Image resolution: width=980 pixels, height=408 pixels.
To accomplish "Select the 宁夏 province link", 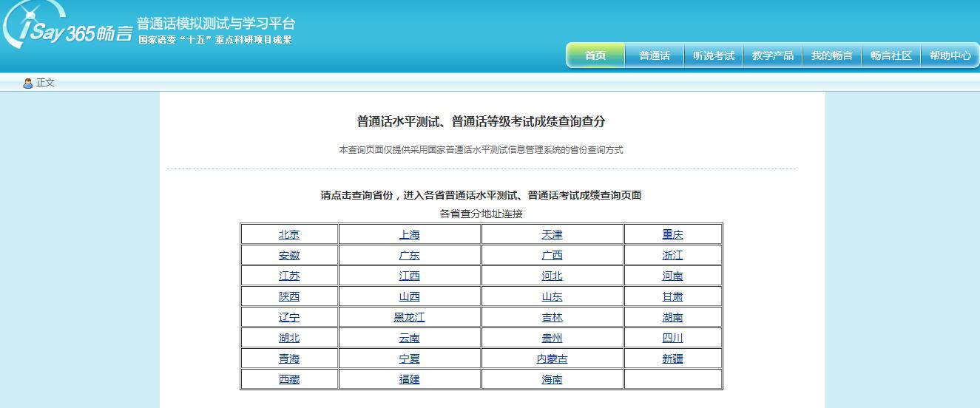I will pos(409,358).
